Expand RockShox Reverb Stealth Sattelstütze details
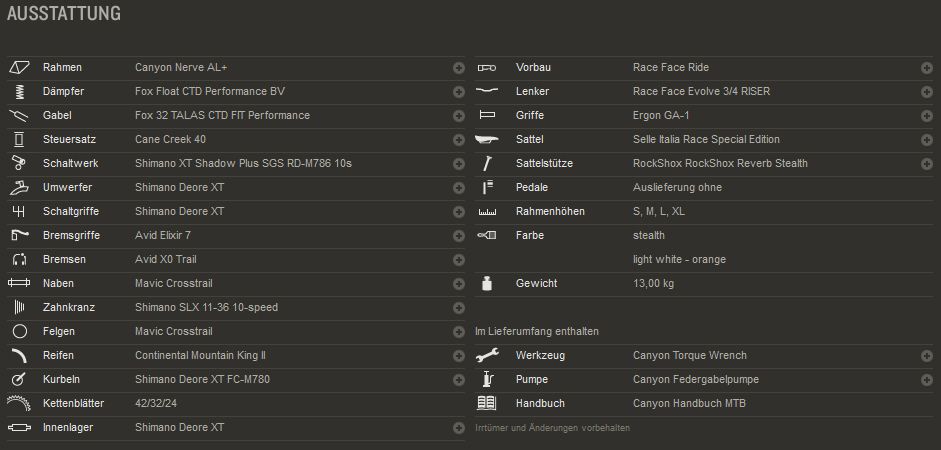 click(926, 164)
